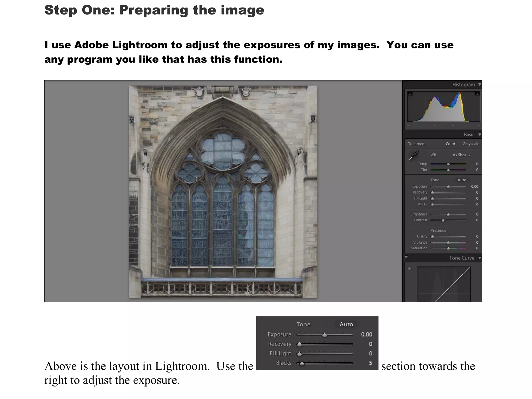532x399 pixels.
Task: Click the Brightness label
Action: [x=418, y=214]
